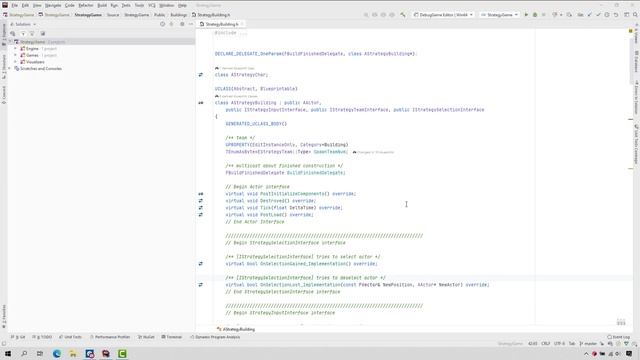Click the Search Everywhere magnifier icon
Viewport: 640px width, 360px height.
pos(636,15)
